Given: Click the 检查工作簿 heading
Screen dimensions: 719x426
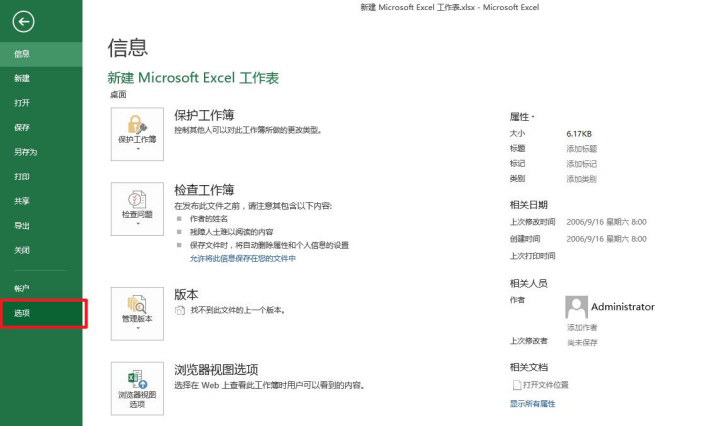Looking at the screenshot, I should [x=204, y=190].
